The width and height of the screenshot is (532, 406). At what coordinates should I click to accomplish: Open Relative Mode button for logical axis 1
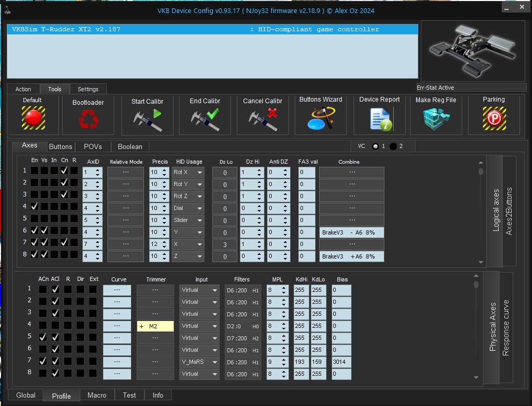pyautogui.click(x=126, y=173)
